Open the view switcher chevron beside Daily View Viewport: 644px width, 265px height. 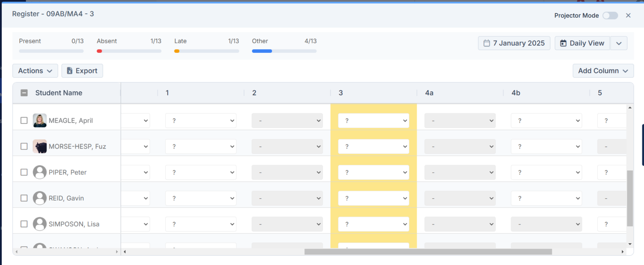point(619,43)
